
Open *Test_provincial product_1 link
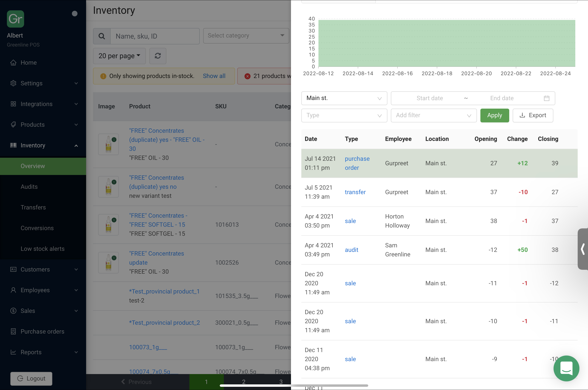pos(164,291)
